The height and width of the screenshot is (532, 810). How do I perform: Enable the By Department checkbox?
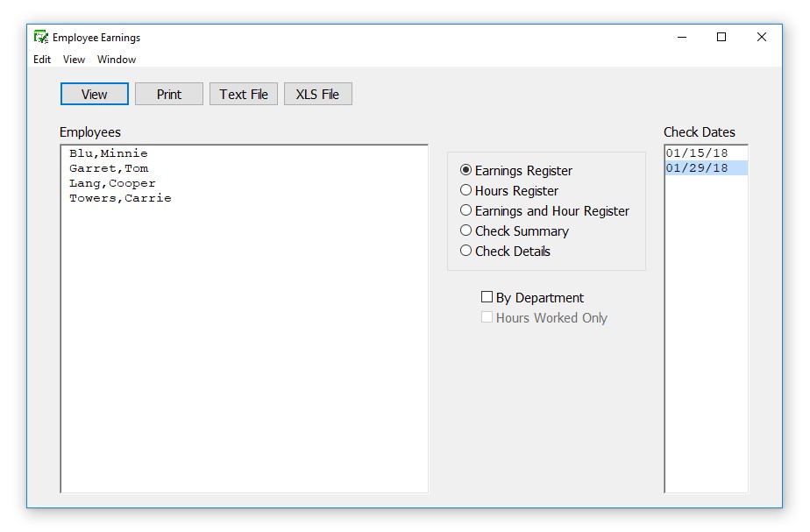487,297
